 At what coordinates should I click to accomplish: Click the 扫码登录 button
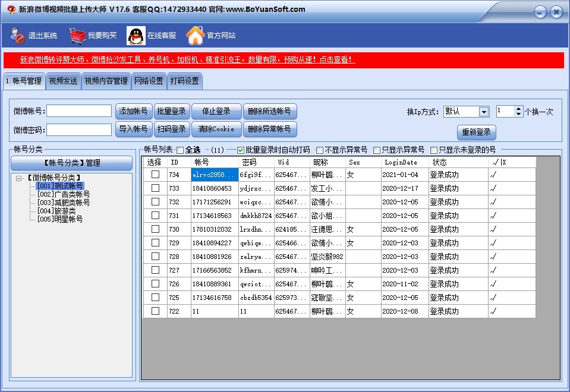(172, 129)
